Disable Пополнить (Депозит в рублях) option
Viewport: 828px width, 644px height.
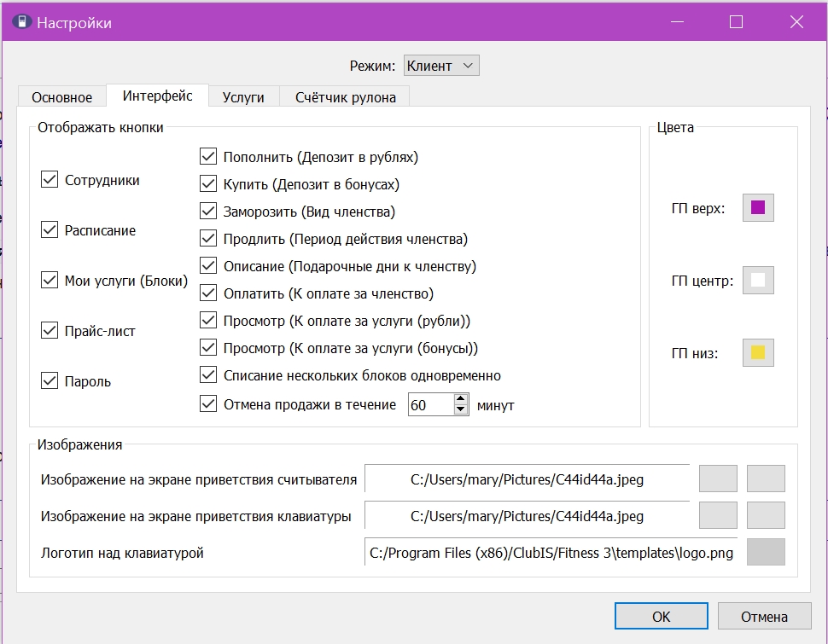coord(208,156)
